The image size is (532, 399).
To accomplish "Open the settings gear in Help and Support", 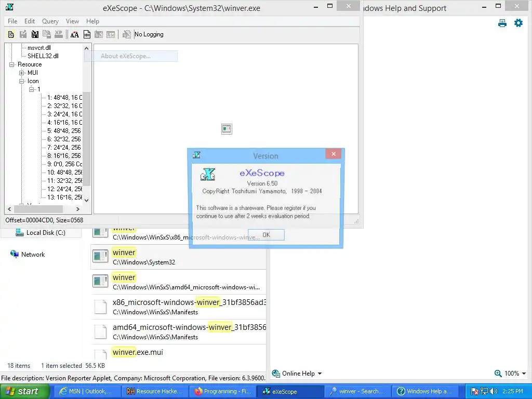I will (x=518, y=23).
